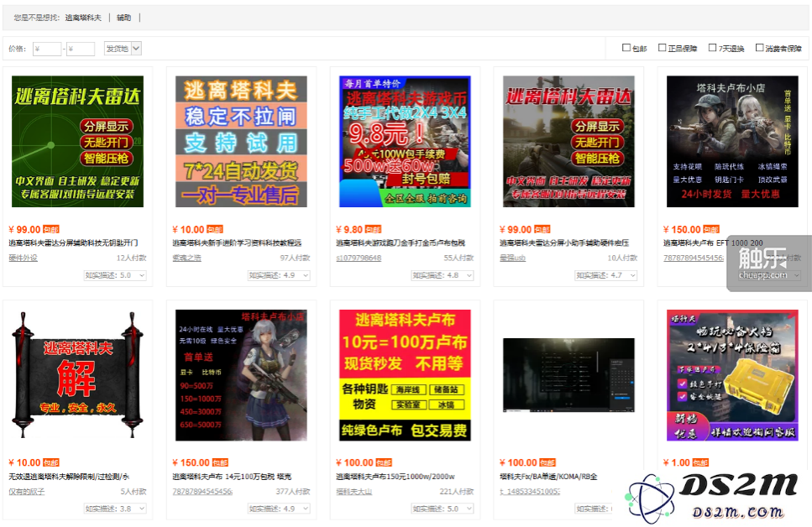812x527 pixels.
Task: Open the black scroll 解 product thumbnail
Action: pos(78,375)
